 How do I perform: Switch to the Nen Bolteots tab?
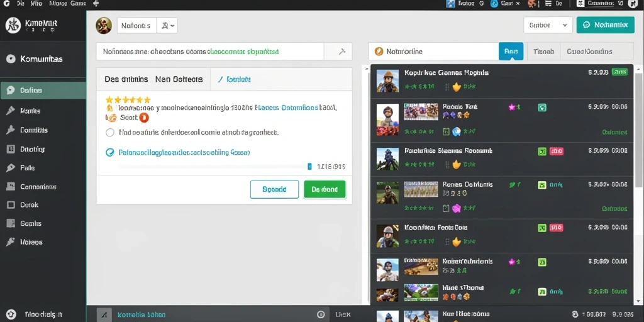pyautogui.click(x=179, y=79)
